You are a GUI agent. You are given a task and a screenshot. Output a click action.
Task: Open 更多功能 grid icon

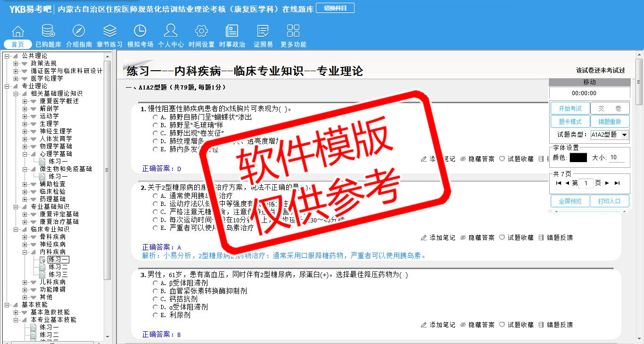[293, 32]
